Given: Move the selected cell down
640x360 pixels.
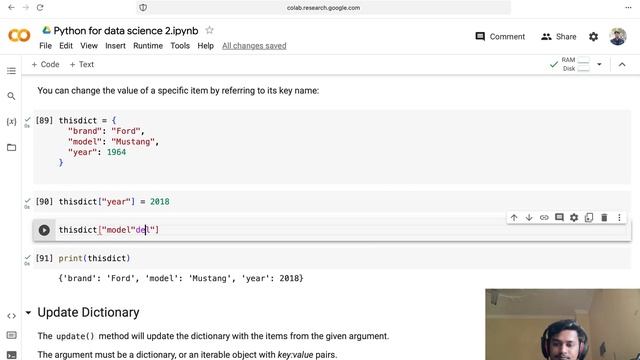Looking at the screenshot, I should click(x=529, y=218).
